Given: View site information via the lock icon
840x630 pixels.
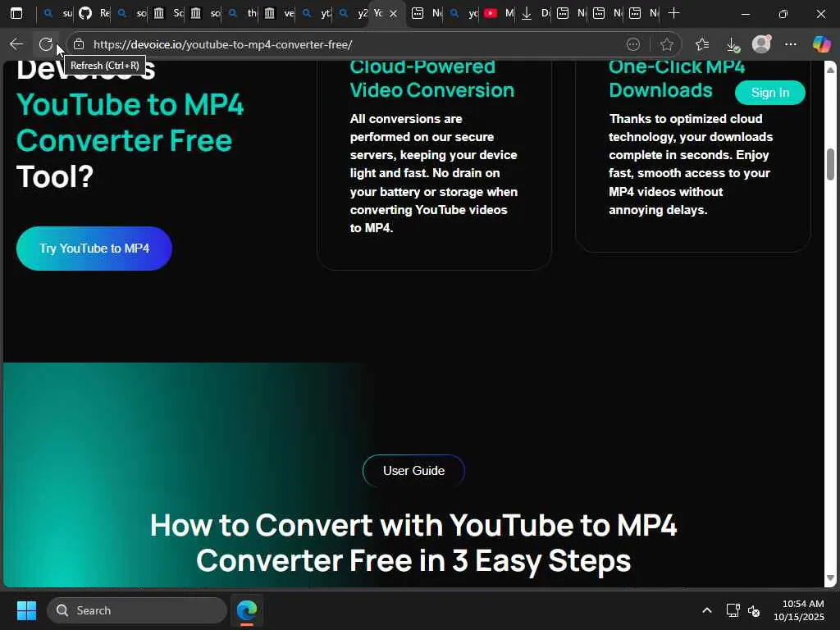Looking at the screenshot, I should [79, 44].
